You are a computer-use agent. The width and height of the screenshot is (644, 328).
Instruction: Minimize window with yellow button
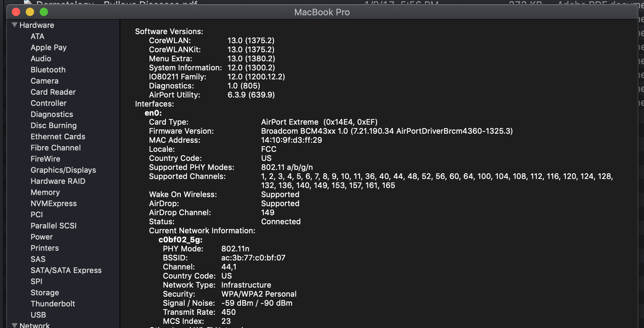click(30, 12)
